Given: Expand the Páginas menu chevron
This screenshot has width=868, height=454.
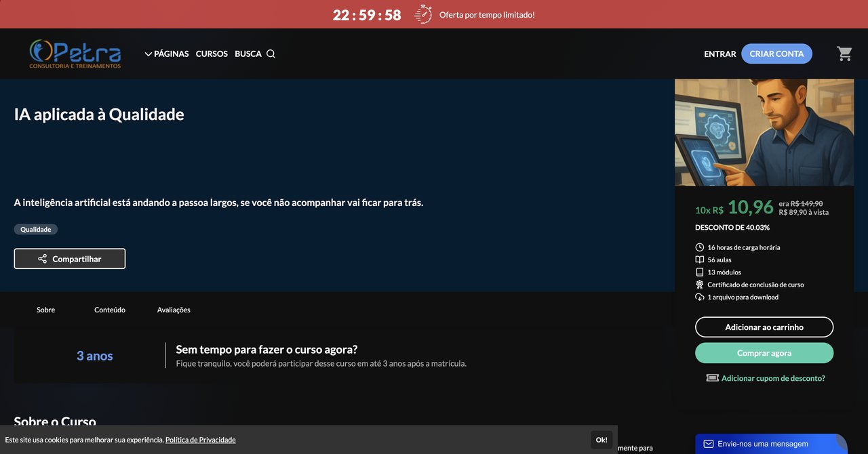Looking at the screenshot, I should pyautogui.click(x=149, y=54).
